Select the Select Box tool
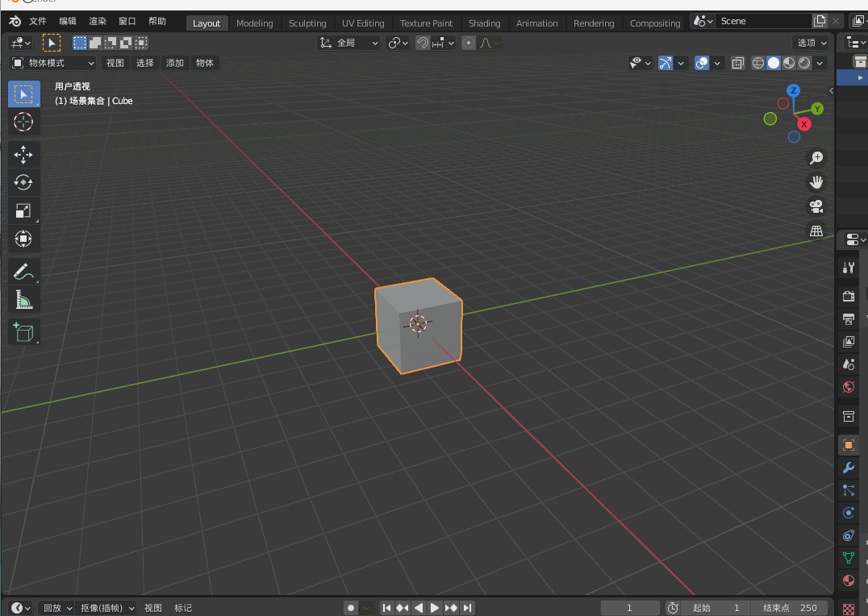This screenshot has height=616, width=868. (24, 94)
